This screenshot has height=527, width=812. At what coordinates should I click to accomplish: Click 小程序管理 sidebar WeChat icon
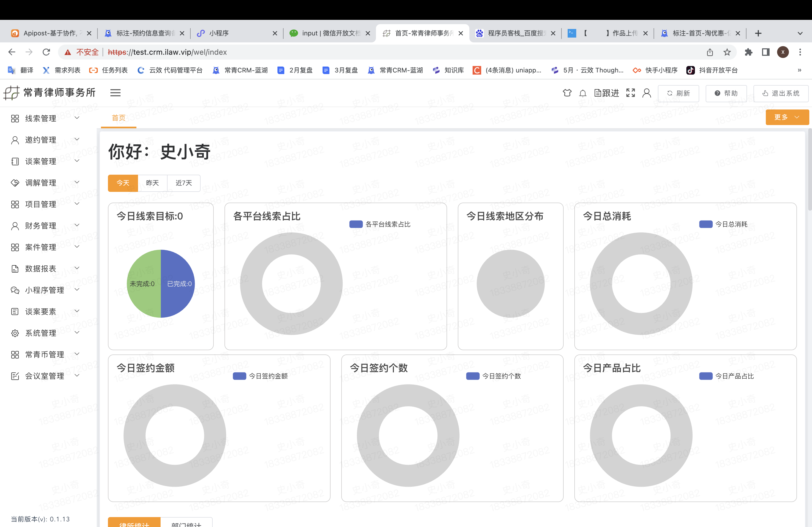click(15, 290)
